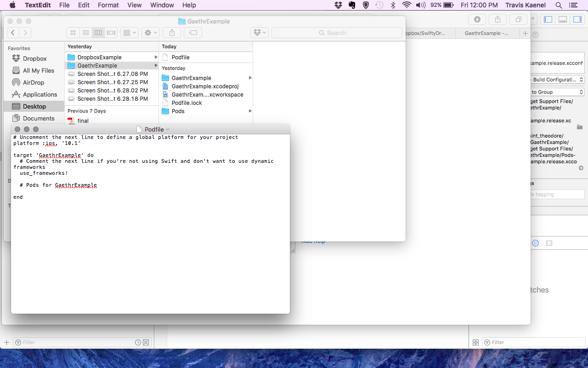Image resolution: width=588 pixels, height=368 pixels.
Task: Select the GaethrExample.xcodeproj file
Action: tap(205, 86)
